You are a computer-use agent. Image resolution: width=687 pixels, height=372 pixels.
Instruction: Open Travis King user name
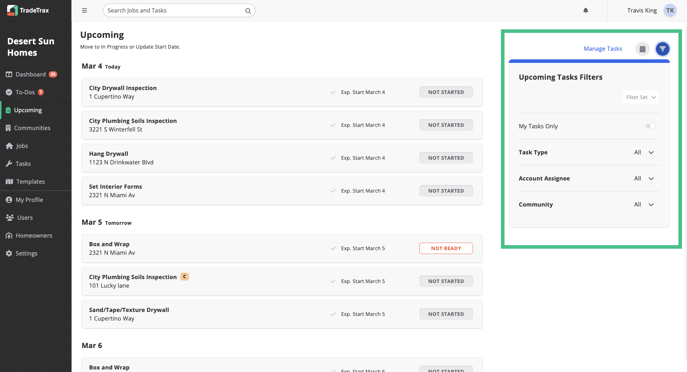coord(641,11)
